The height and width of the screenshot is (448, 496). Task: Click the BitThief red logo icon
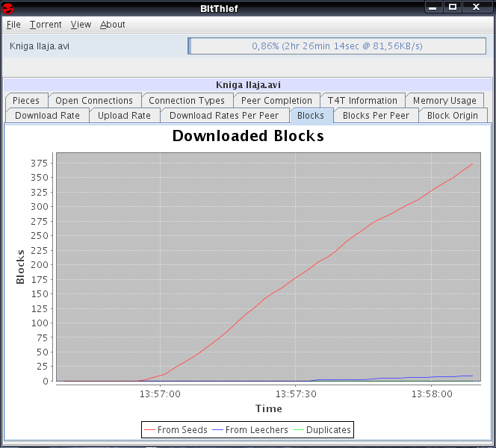[8, 8]
